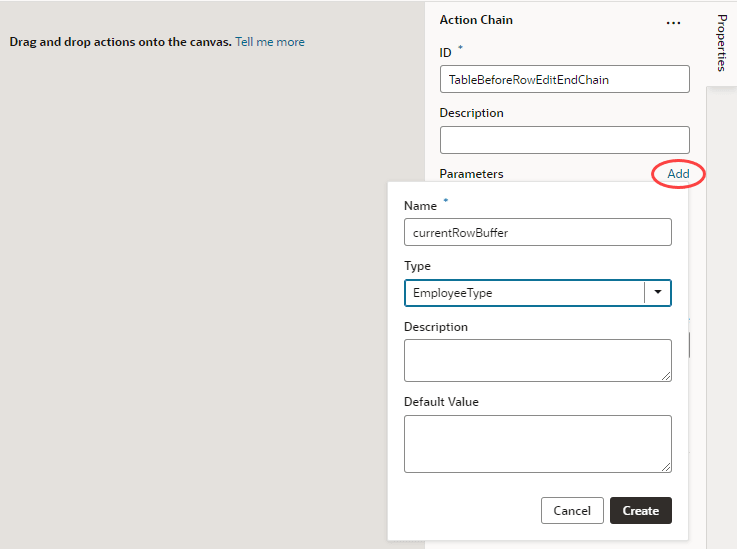Click the parameter Description text area
This screenshot has width=737, height=549.
(x=537, y=360)
